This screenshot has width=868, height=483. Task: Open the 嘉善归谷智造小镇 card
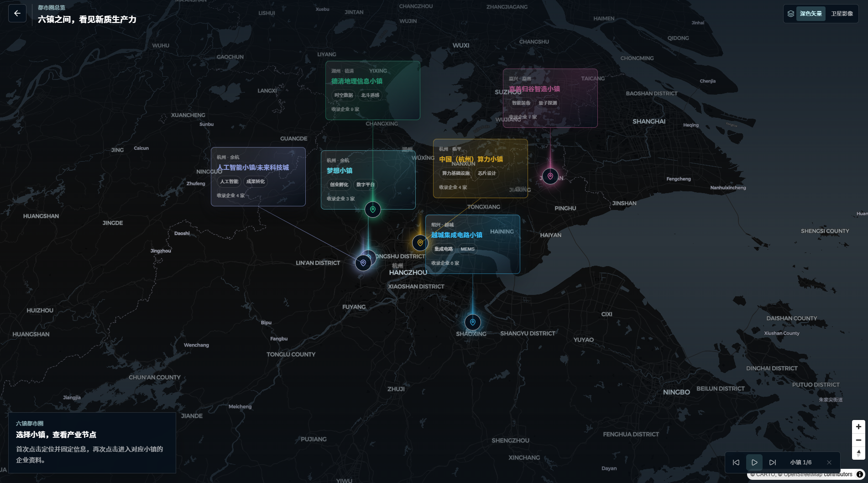[x=550, y=98]
